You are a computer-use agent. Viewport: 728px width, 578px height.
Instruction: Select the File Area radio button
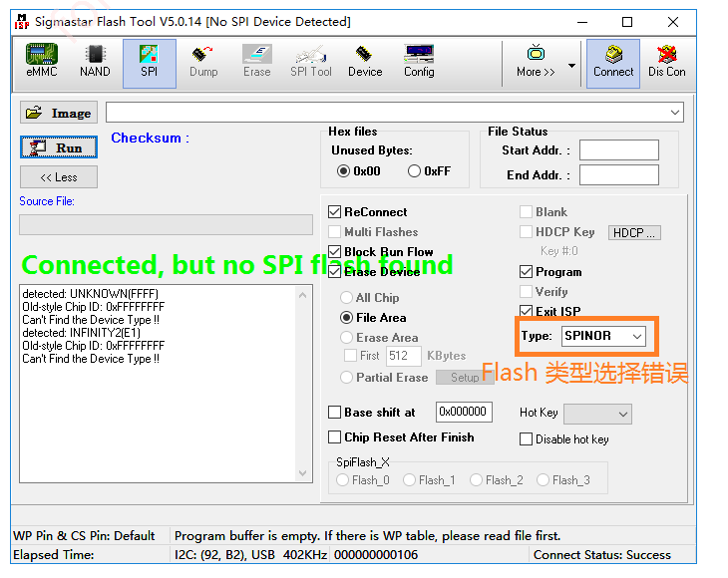point(346,317)
